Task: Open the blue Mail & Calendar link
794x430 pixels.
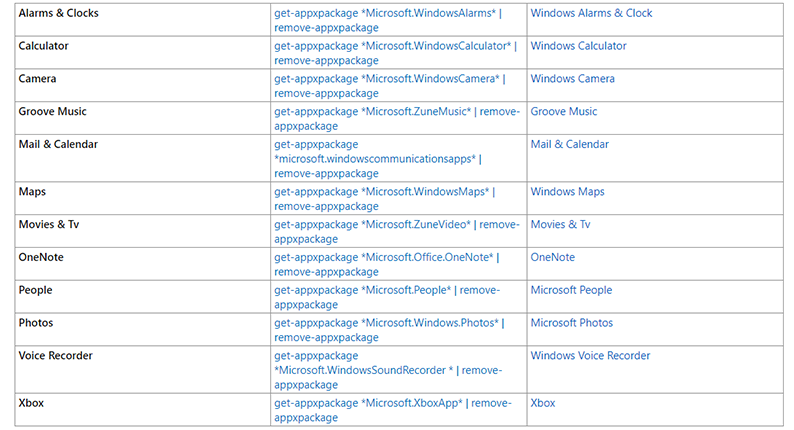Action: pyautogui.click(x=569, y=145)
